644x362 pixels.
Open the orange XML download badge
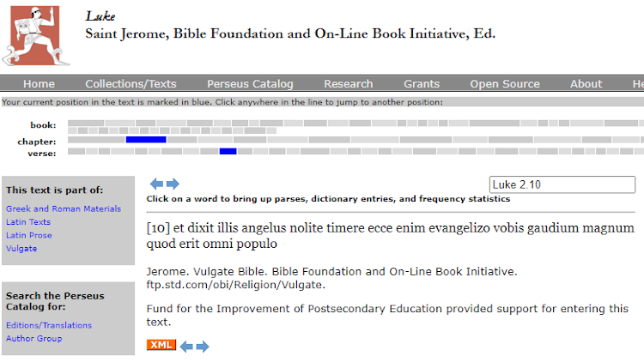(x=161, y=345)
